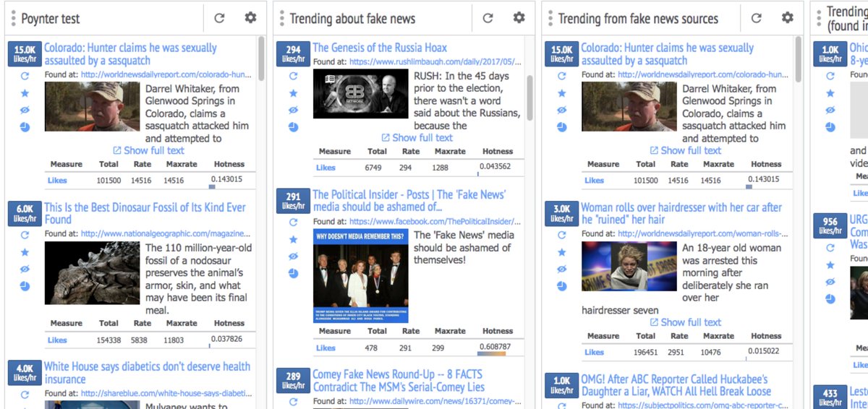The image size is (868, 409).
Task: Refresh the Political Insider post story
Action: (293, 223)
